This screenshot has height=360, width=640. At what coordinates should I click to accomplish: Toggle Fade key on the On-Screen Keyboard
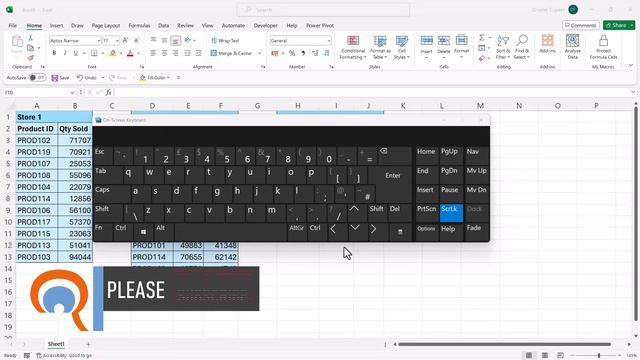(x=476, y=232)
